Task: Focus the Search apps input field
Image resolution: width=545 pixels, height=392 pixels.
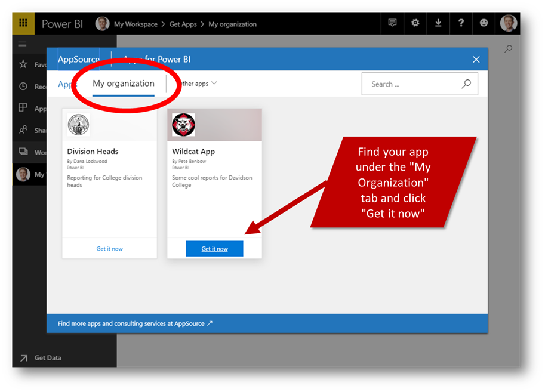Action: click(x=420, y=84)
